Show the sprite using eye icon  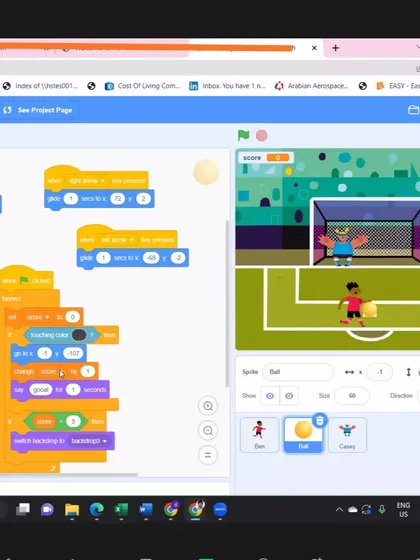tap(270, 396)
